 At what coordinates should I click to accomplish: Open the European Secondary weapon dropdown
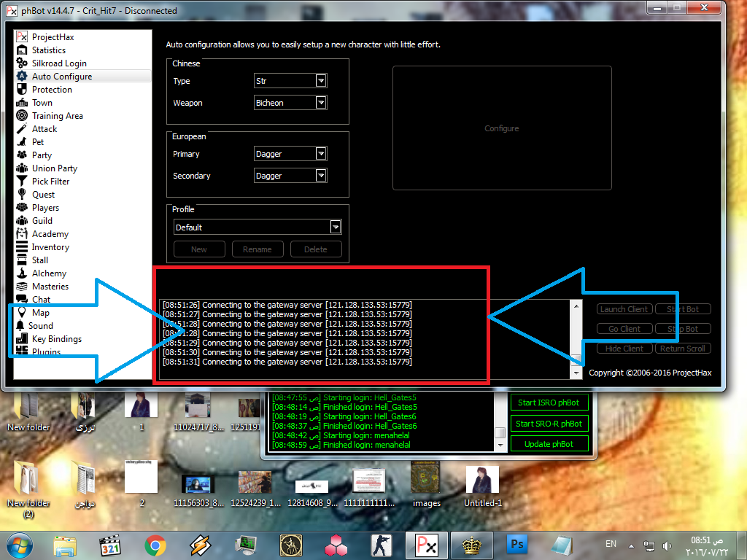pos(321,176)
